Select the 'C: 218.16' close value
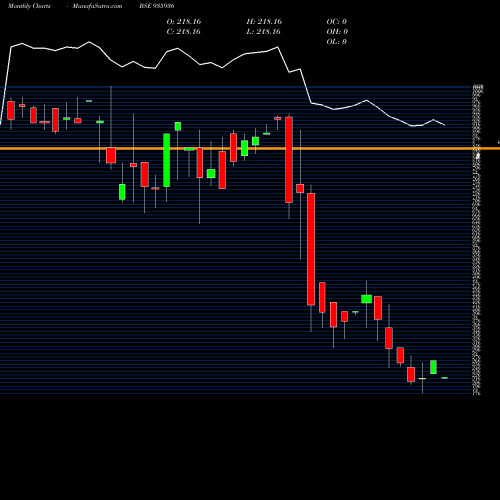Screen dimensions: 500x500 (184, 32)
